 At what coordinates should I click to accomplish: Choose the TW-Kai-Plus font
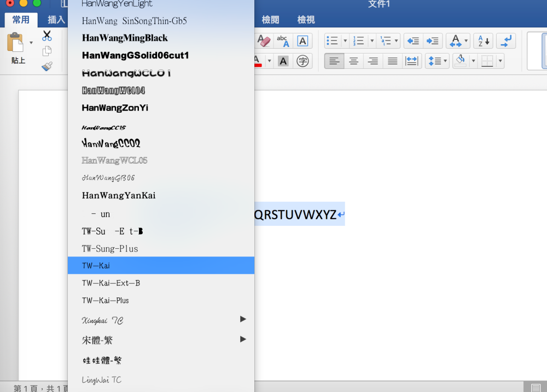pos(161,300)
